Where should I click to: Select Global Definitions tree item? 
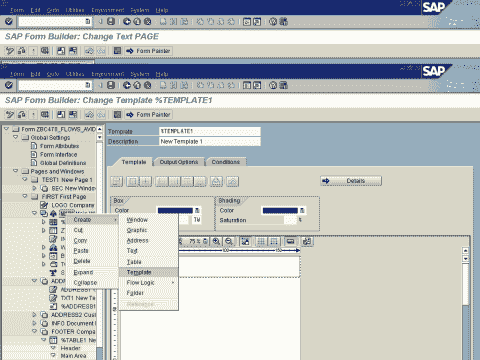63,163
